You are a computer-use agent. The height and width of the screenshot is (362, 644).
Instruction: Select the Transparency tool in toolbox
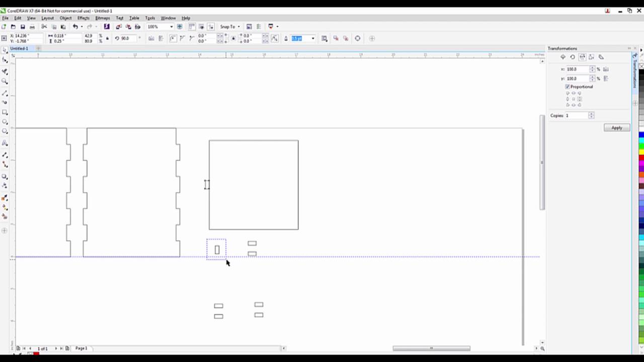click(5, 186)
